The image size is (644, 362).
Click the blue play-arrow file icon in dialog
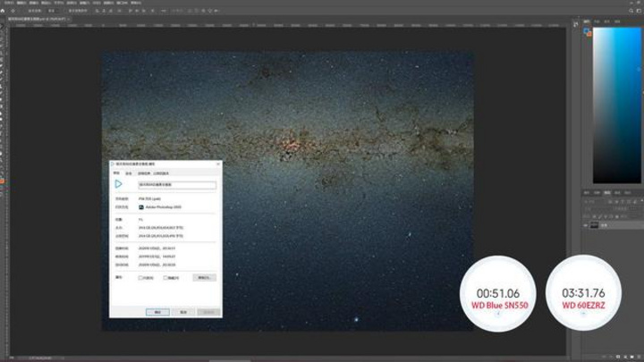pyautogui.click(x=118, y=184)
